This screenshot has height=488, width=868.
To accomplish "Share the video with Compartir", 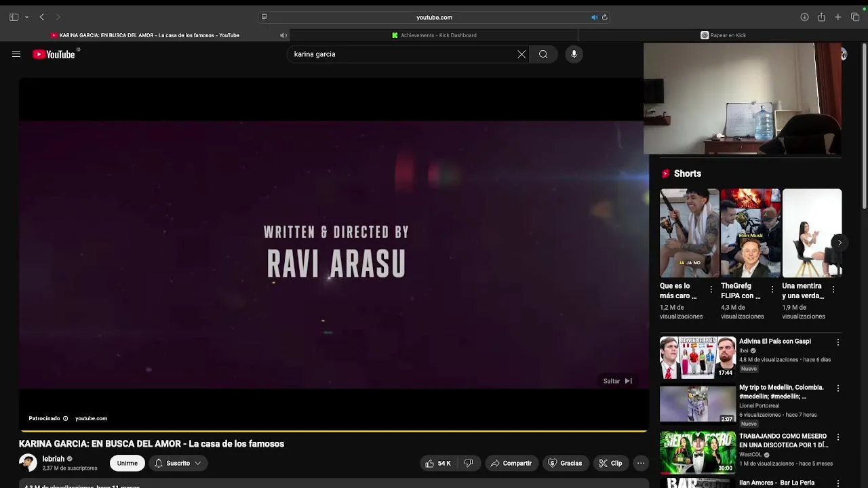I will [x=511, y=464].
